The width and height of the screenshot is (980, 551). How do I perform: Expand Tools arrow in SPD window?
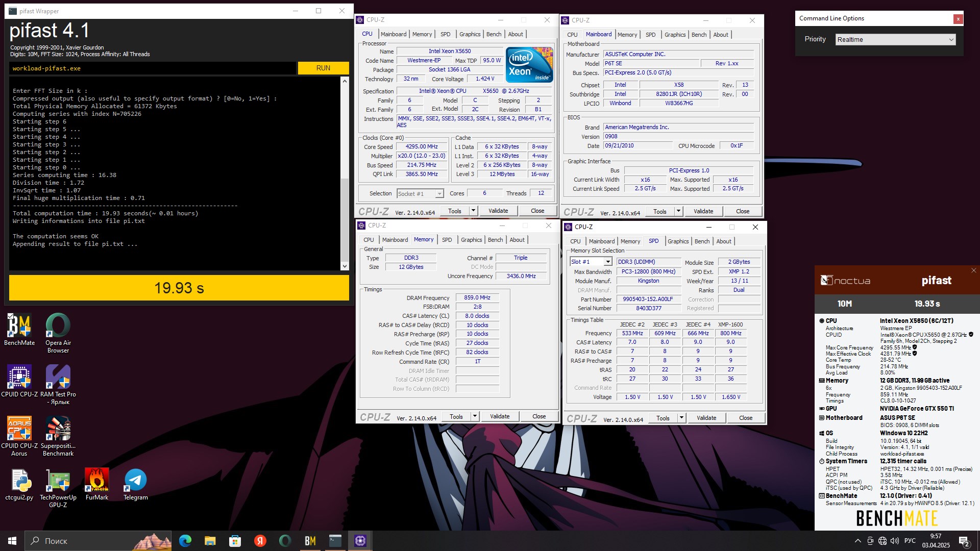(x=681, y=418)
